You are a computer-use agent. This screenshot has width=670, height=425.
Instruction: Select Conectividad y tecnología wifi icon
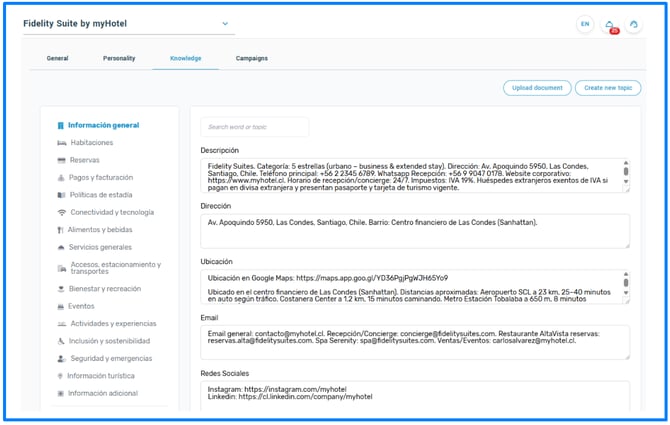[x=62, y=212]
